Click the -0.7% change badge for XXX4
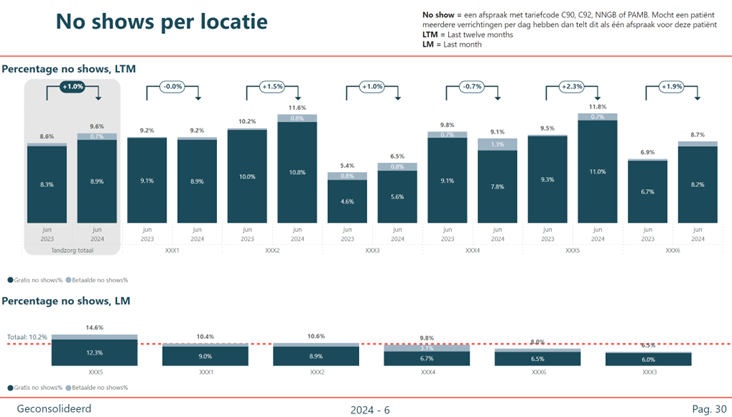Screen dimensions: 732x417 coord(472,87)
